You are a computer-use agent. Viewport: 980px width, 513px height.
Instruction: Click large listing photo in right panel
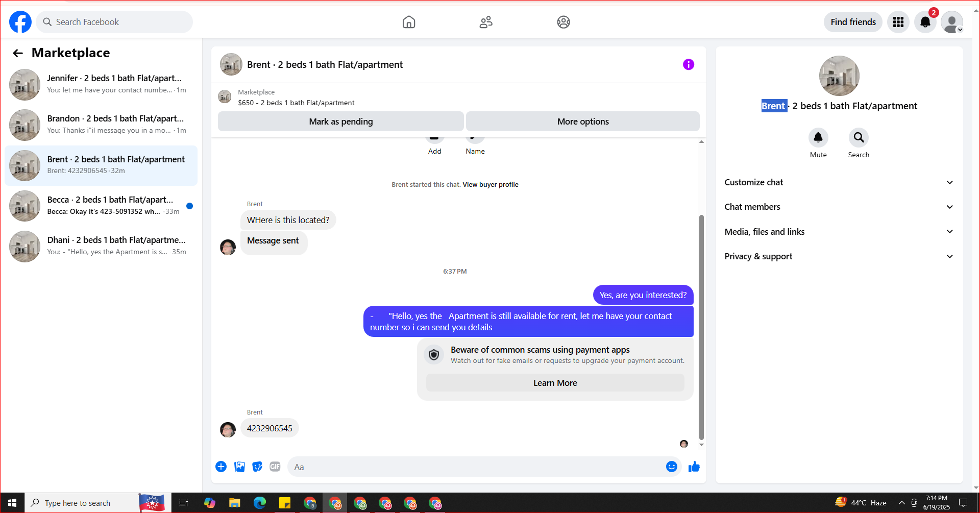coord(839,76)
